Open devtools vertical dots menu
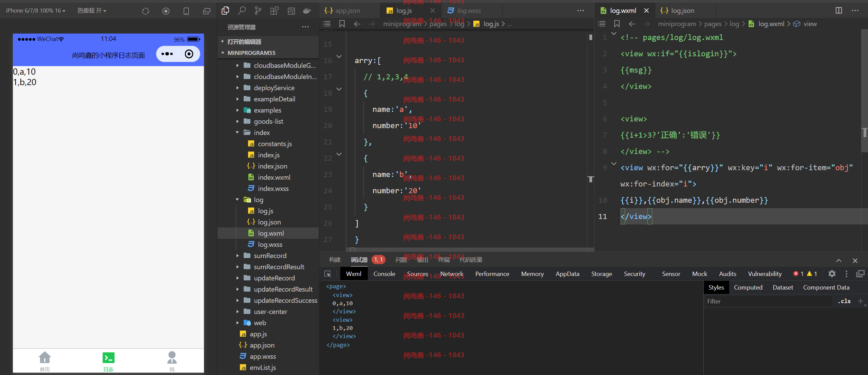 [846, 274]
